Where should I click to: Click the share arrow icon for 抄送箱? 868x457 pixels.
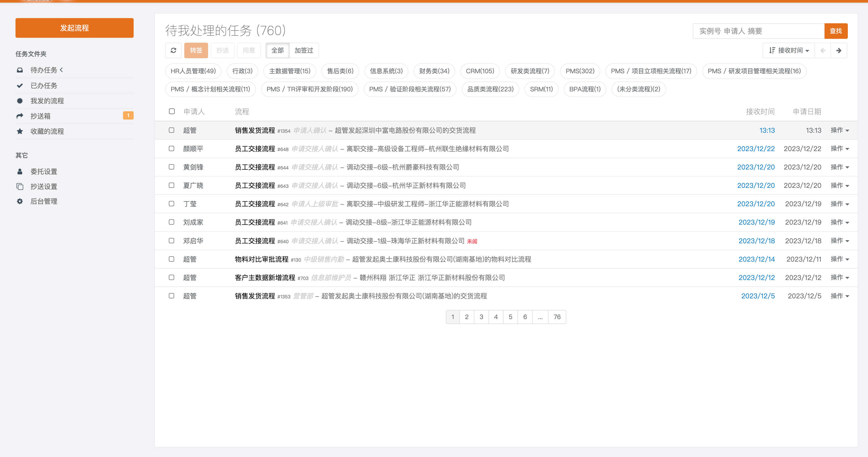tap(20, 116)
